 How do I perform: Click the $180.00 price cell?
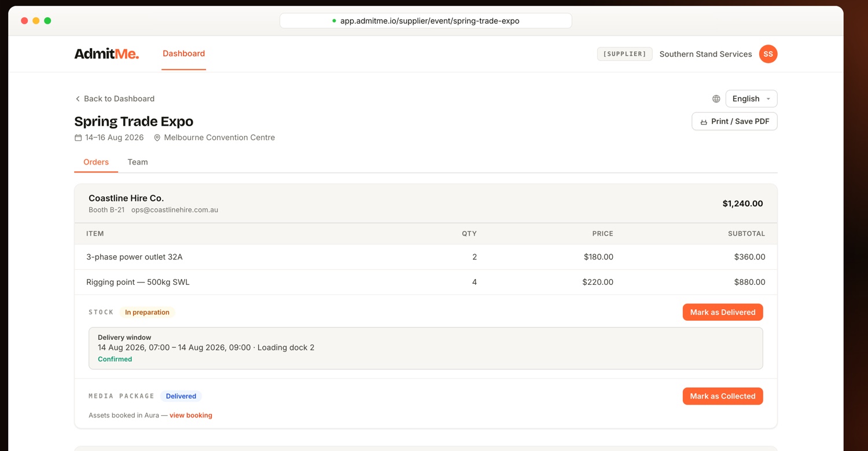point(598,257)
